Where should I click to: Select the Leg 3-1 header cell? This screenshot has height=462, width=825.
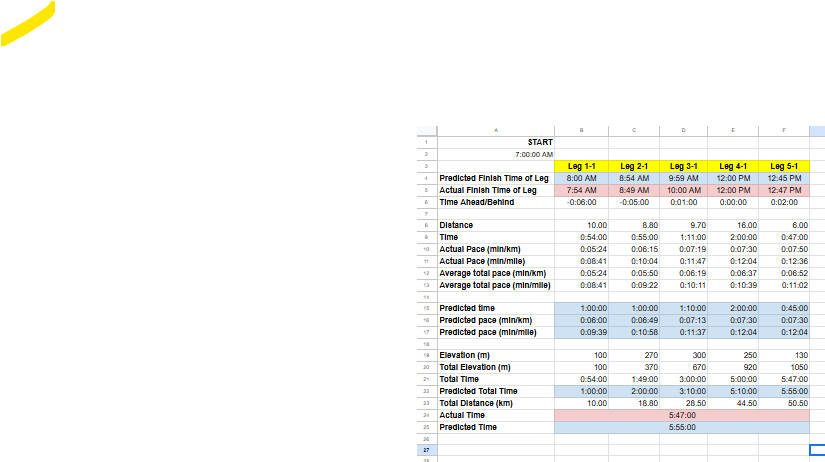point(684,166)
